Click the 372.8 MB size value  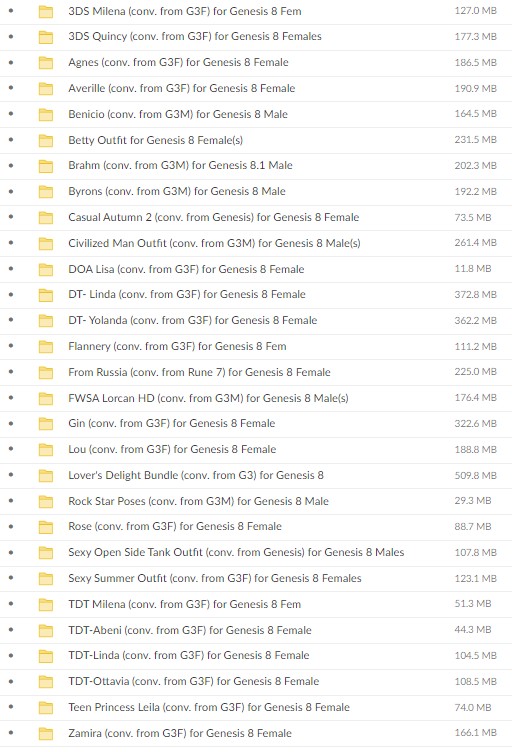(x=476, y=295)
